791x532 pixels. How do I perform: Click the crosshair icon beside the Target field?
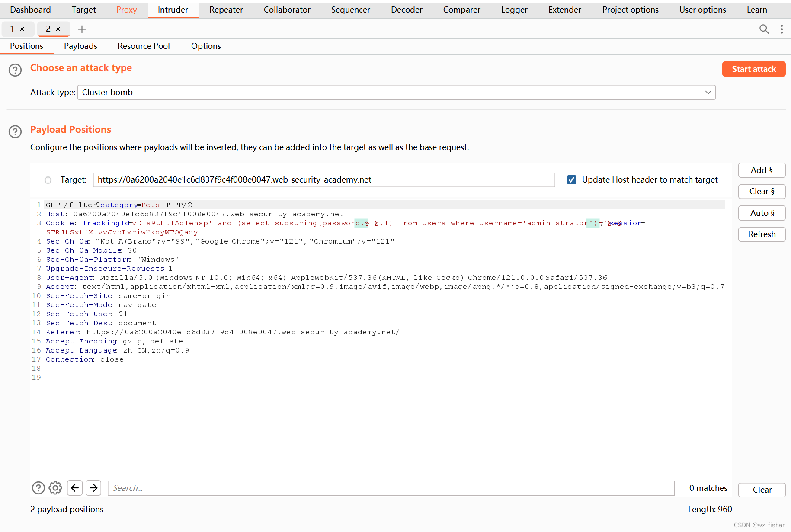[48, 180]
